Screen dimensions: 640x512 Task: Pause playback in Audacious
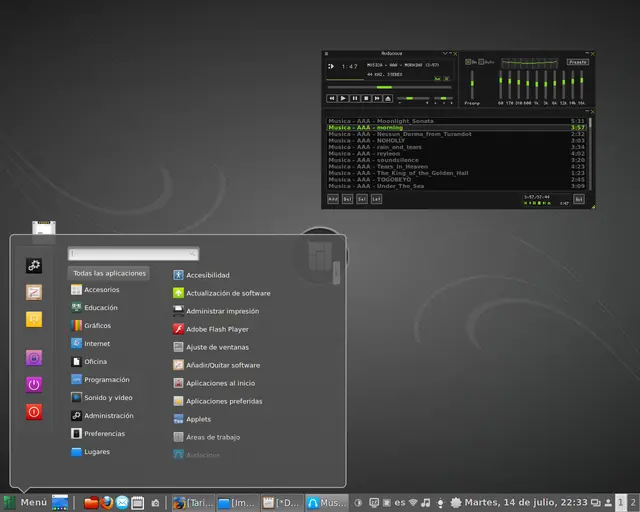pyautogui.click(x=355, y=98)
